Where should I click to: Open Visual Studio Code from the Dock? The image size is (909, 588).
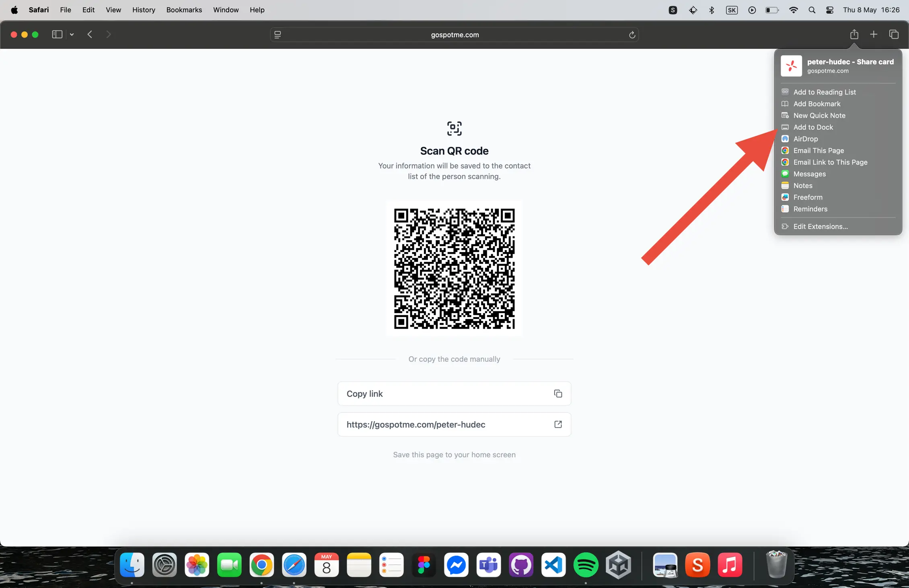click(x=553, y=565)
